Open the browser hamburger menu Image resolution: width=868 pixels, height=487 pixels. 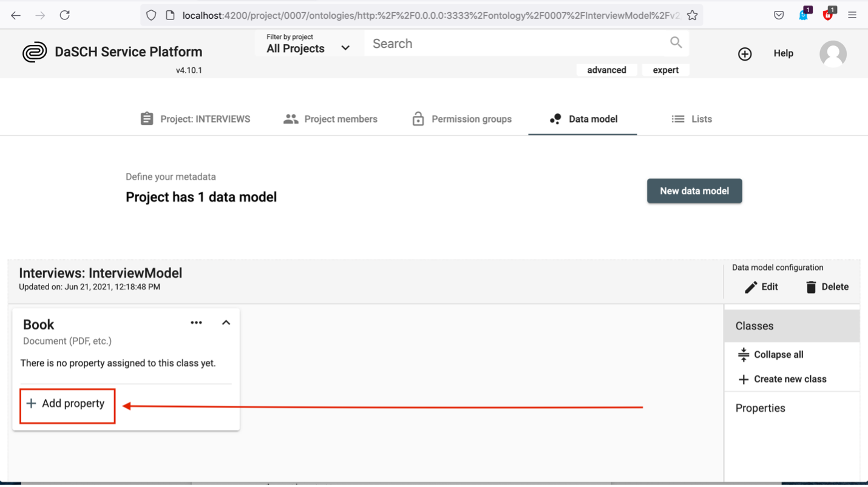click(852, 15)
